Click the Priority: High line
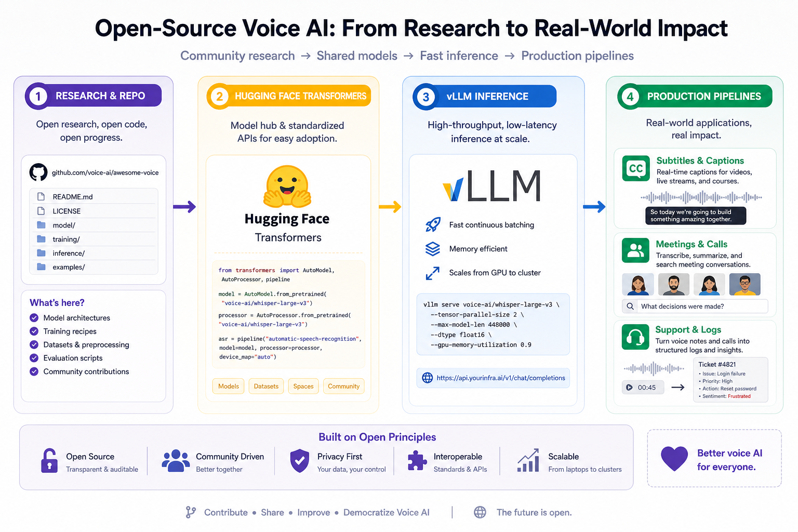Image resolution: width=798 pixels, height=532 pixels. 716,381
